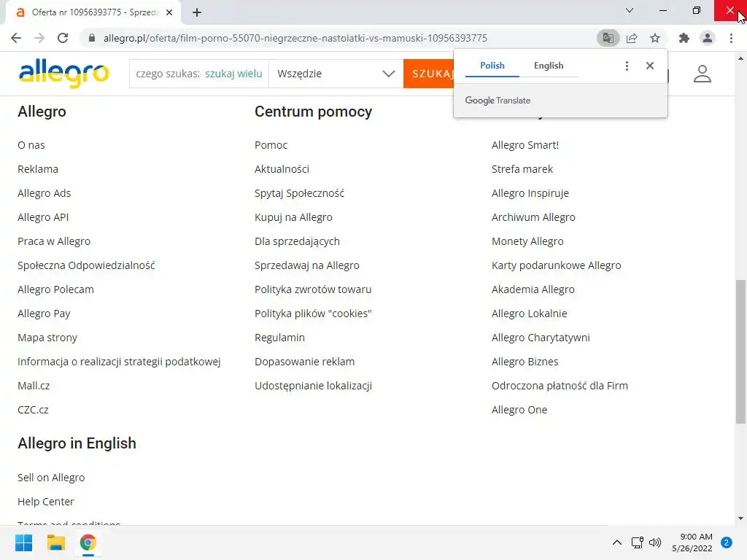
Task: Open Allegro Smart! link
Action: point(525,145)
